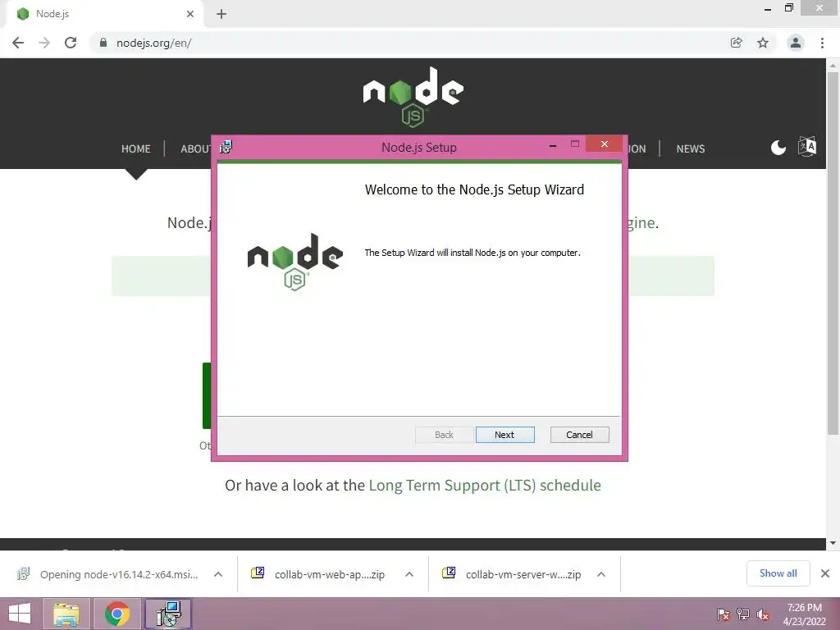Screen dimensions: 840x630
Task: Open the language translation icon on website
Action: (807, 146)
